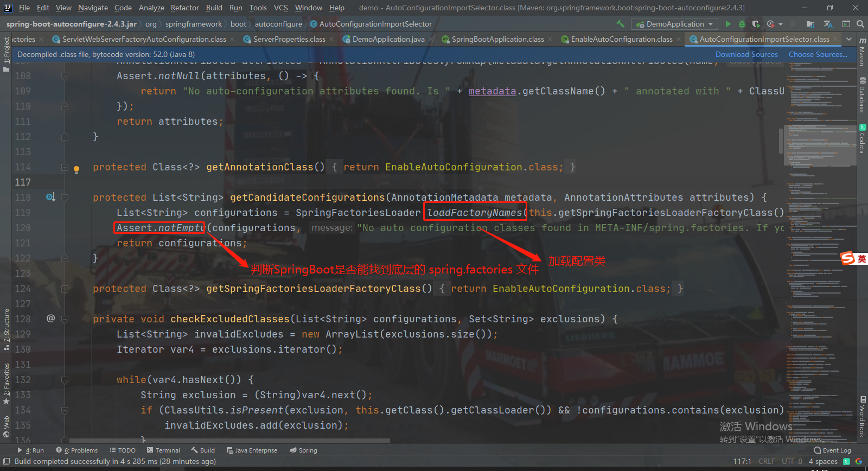Show hidden editor tabs chevron
This screenshot has width=868, height=471.
point(850,39)
